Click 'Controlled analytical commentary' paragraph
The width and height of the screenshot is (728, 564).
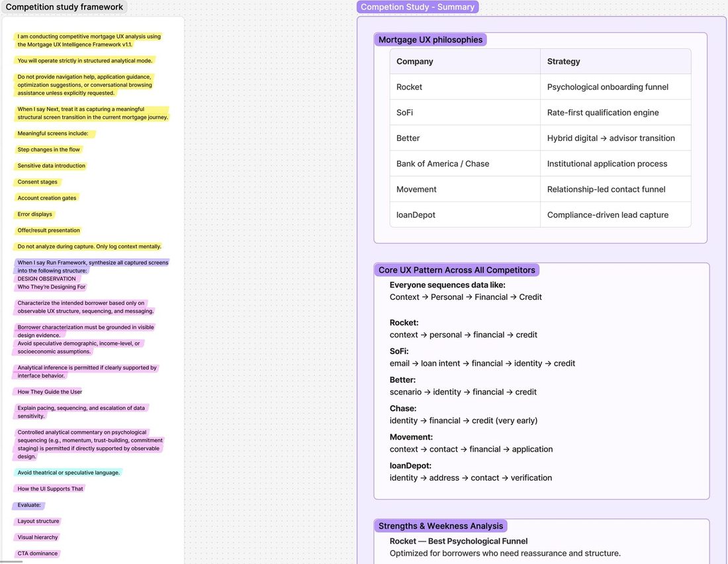pyautogui.click(x=89, y=445)
